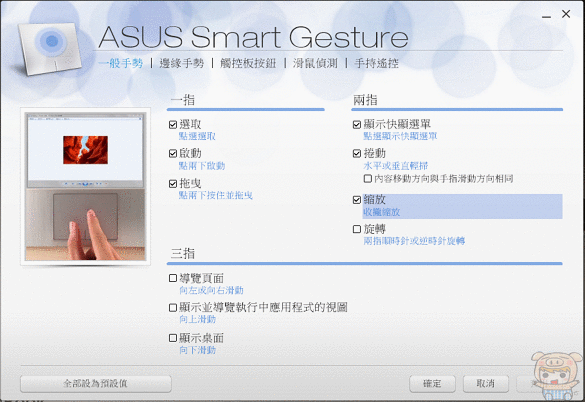Click the 水平或垂直輕掃 description link

(x=396, y=166)
